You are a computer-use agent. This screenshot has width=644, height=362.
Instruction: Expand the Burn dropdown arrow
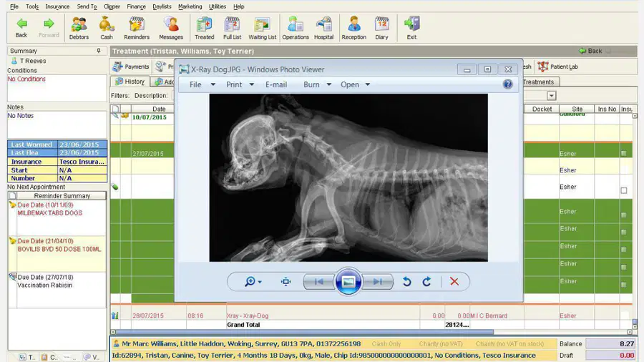point(328,84)
